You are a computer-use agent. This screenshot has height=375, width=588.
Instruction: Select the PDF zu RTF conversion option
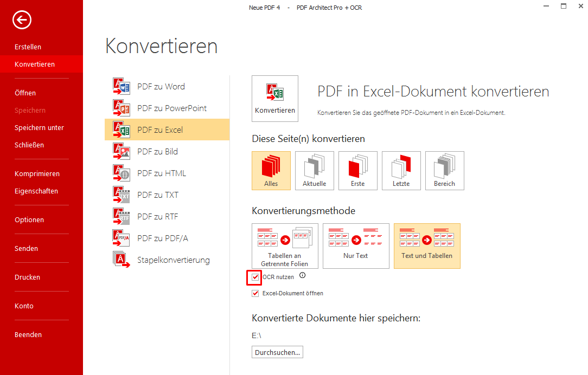click(x=167, y=217)
